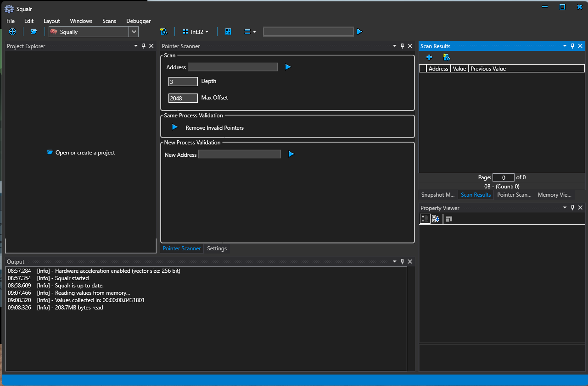Open the Layout menu
Image resolution: width=588 pixels, height=386 pixels.
point(52,21)
